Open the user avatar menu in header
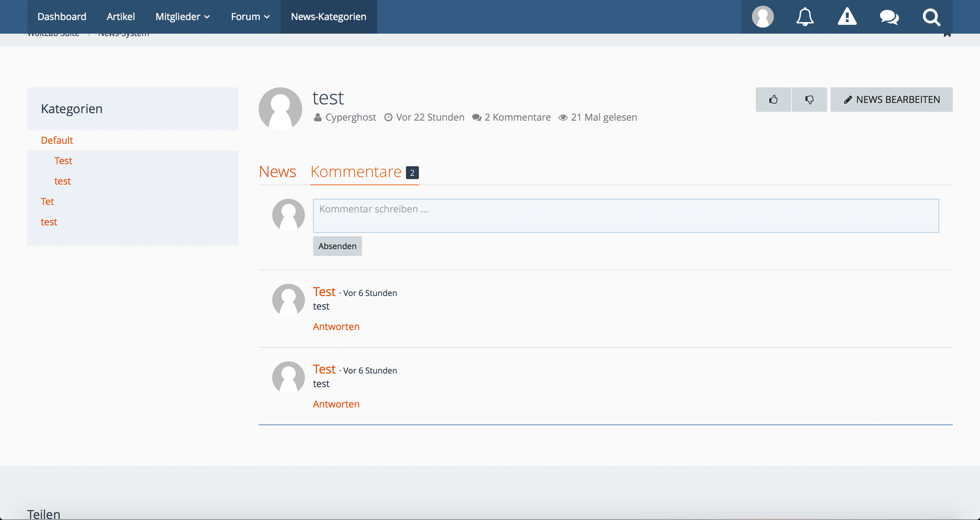 (x=763, y=17)
